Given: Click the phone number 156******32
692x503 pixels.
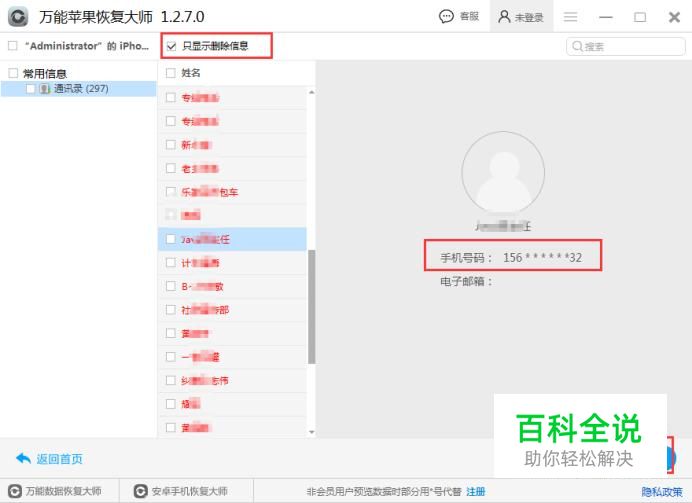Looking at the screenshot, I should coord(542,257).
